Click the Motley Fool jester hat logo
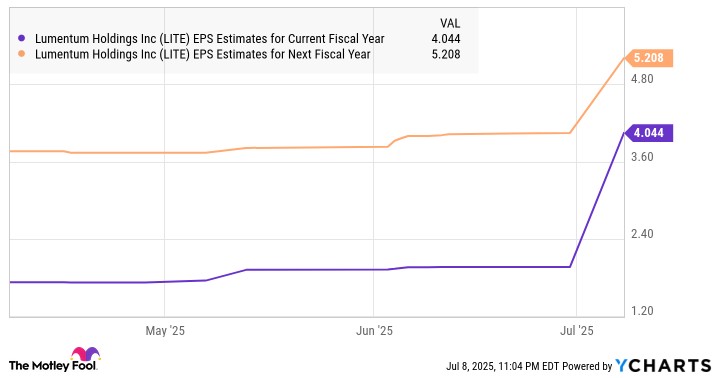This screenshot has width=715, height=378. [x=86, y=354]
